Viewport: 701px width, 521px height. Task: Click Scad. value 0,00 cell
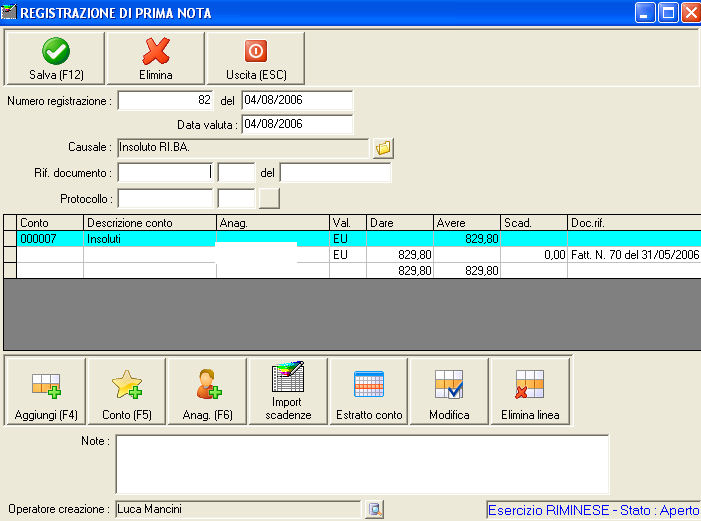534,255
